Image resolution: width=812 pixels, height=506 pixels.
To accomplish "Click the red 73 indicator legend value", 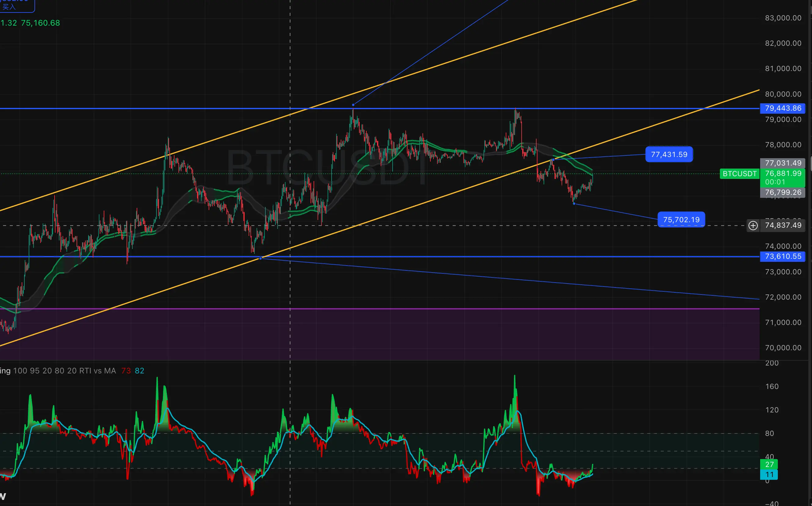I will [x=126, y=371].
